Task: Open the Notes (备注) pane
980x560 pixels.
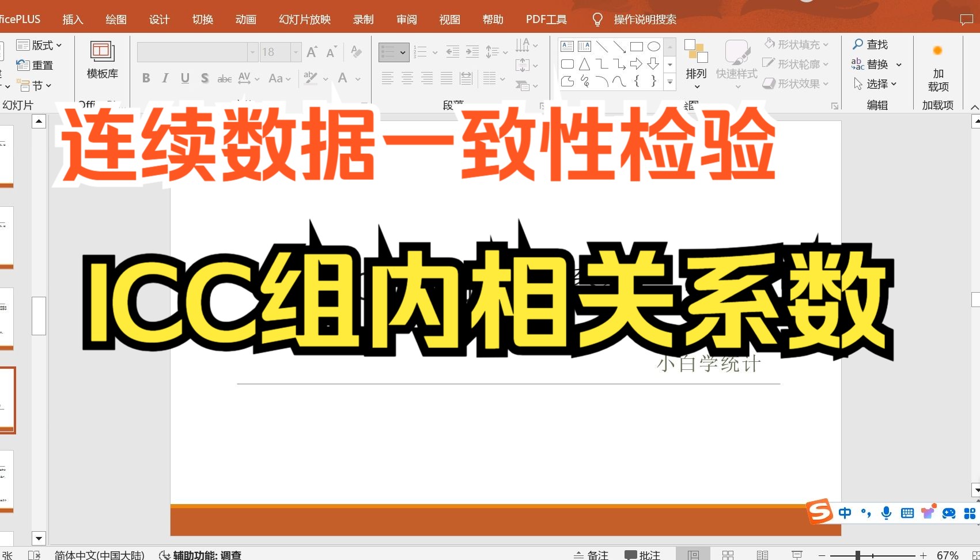Action: (591, 554)
